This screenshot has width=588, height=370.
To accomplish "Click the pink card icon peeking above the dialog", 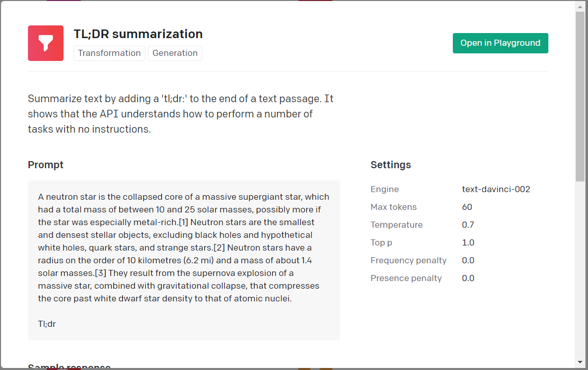I will coord(64,2).
